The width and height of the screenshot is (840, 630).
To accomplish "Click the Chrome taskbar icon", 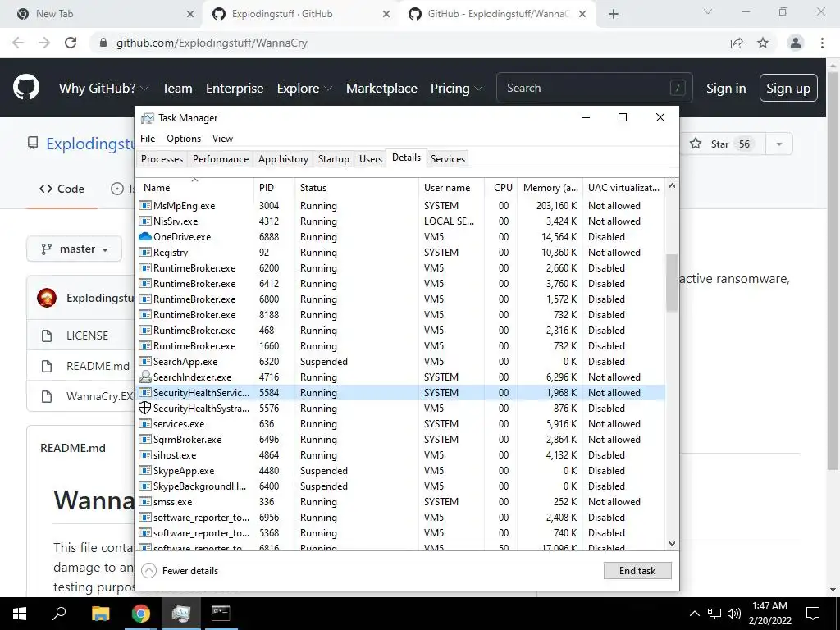I will pyautogui.click(x=141, y=614).
